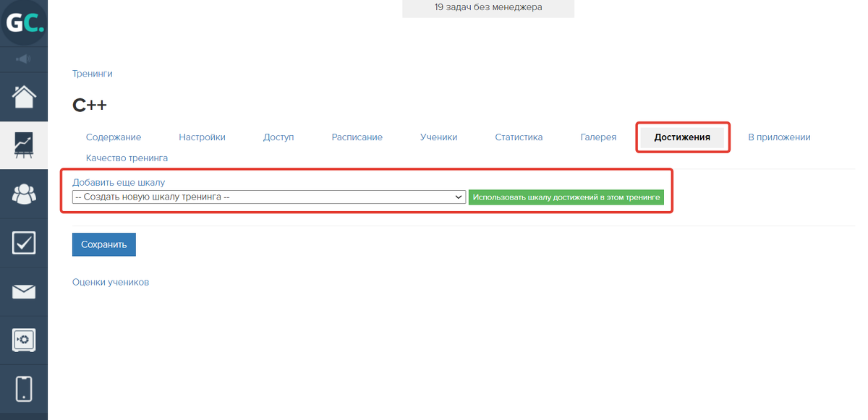Viewport: 868px width, 420px height.
Task: Open the Тренинги breadcrumb link
Action: [93, 74]
